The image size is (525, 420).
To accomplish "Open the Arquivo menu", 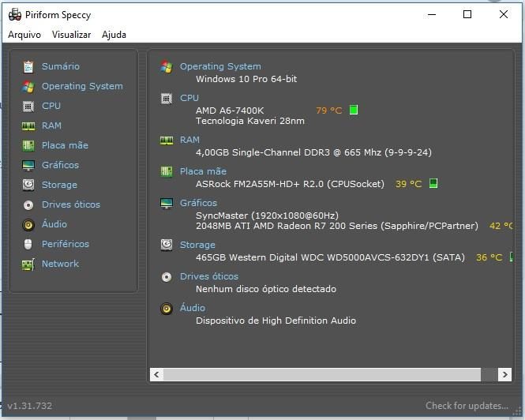I will (x=24, y=35).
